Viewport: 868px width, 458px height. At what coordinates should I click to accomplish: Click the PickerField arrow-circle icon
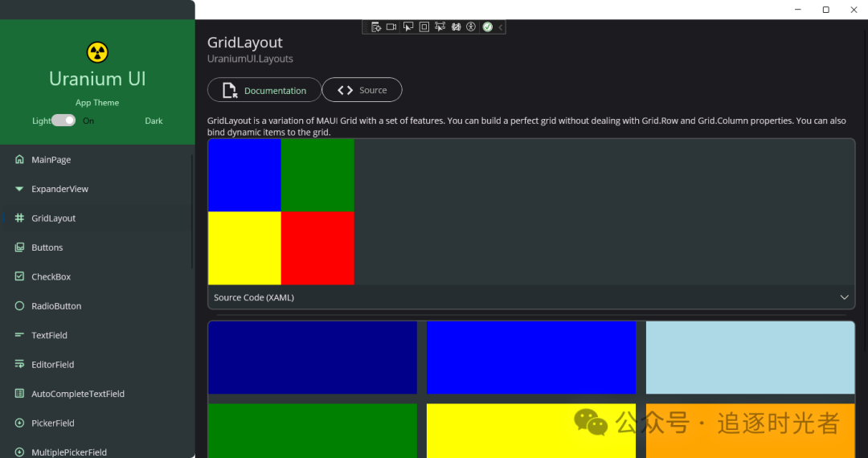click(x=19, y=423)
